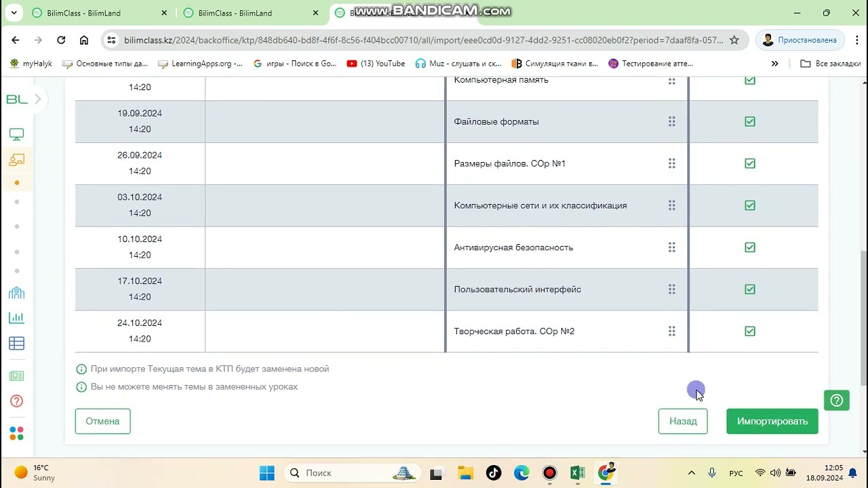The height and width of the screenshot is (488, 868).
Task: Open Microsoft Edge from the taskbar
Action: pyautogui.click(x=521, y=473)
